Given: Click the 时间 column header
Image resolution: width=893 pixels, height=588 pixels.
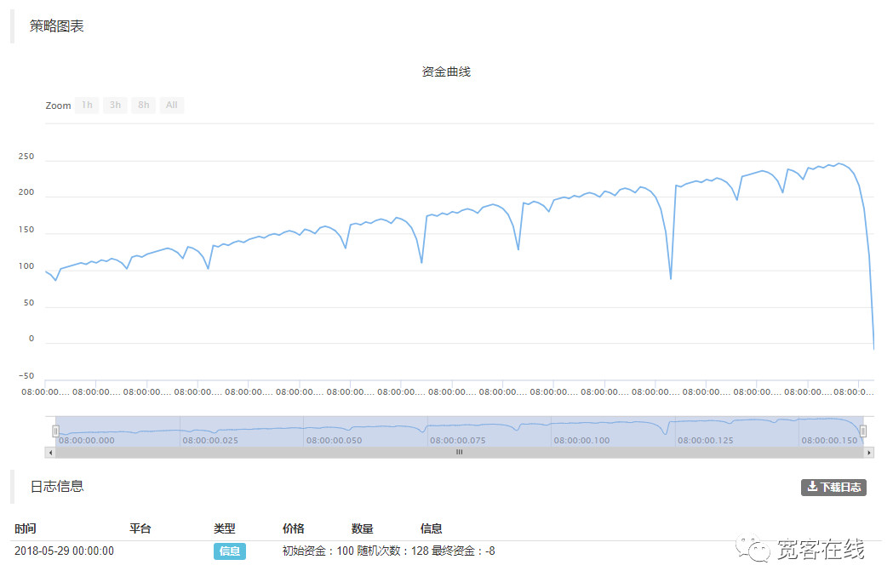Looking at the screenshot, I should (x=26, y=528).
